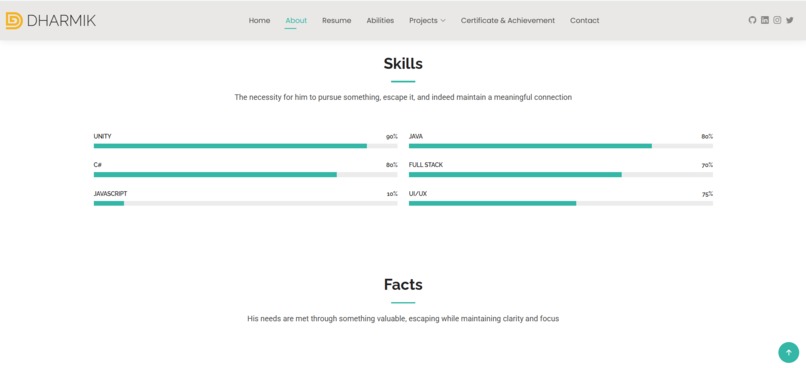The height and width of the screenshot is (368, 806).
Task: Click the Full Stack progress bar
Action: point(561,175)
